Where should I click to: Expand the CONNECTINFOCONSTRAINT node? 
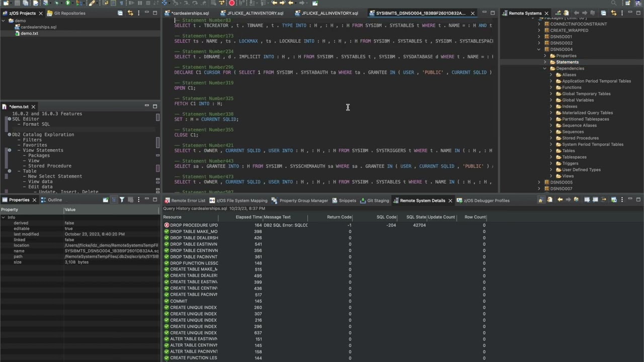[539, 24]
